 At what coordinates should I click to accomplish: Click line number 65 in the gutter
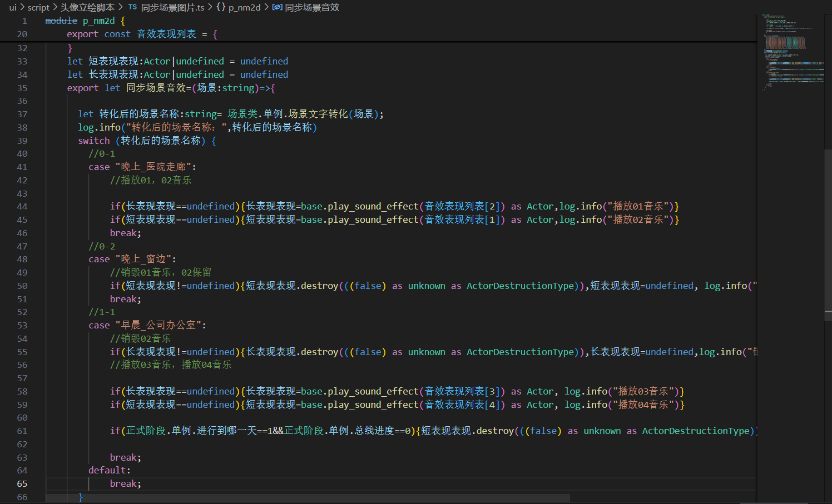coord(22,484)
